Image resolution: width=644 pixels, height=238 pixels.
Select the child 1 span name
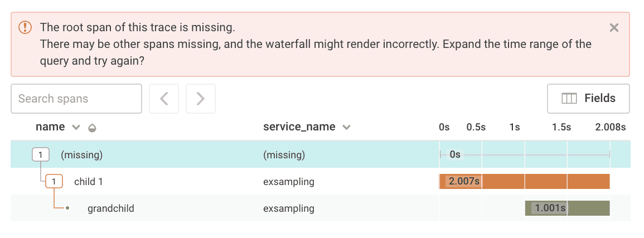(x=89, y=182)
